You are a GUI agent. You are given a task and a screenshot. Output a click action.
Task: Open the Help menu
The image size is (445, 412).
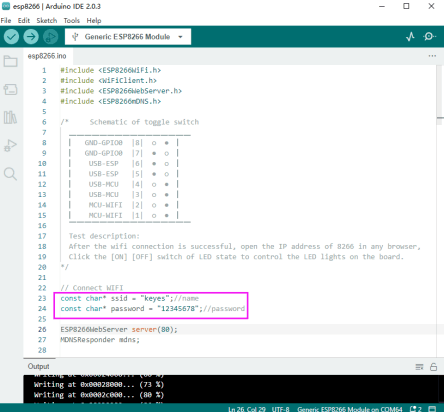tap(94, 21)
